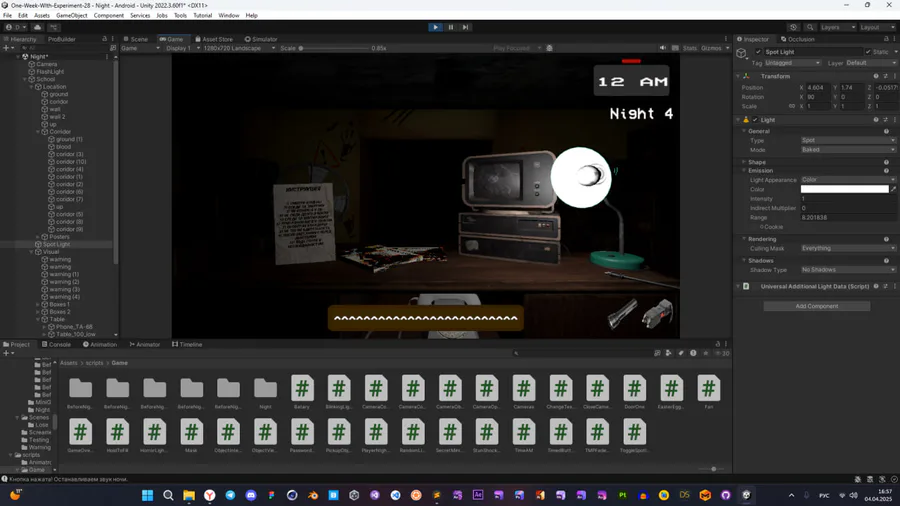
Task: Toggle the Stats overlay in Game view
Action: 690,48
